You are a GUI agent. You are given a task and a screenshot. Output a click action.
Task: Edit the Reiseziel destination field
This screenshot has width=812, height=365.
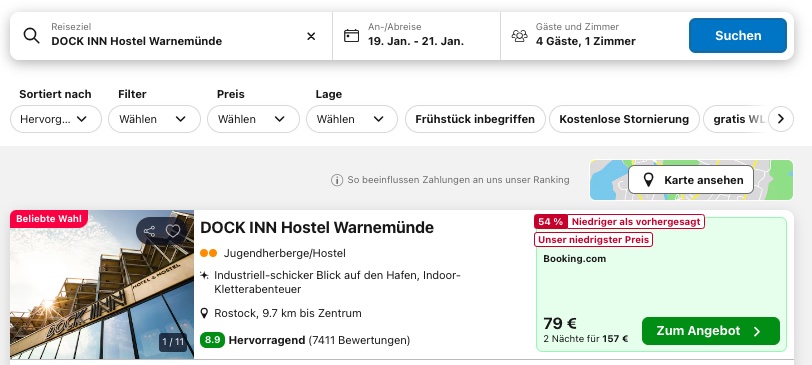pos(171,35)
